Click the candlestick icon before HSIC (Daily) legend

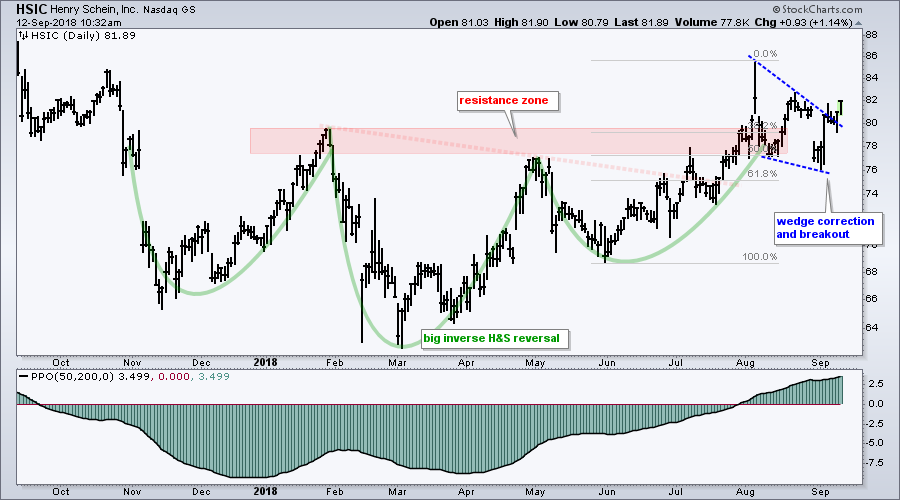pyautogui.click(x=22, y=36)
